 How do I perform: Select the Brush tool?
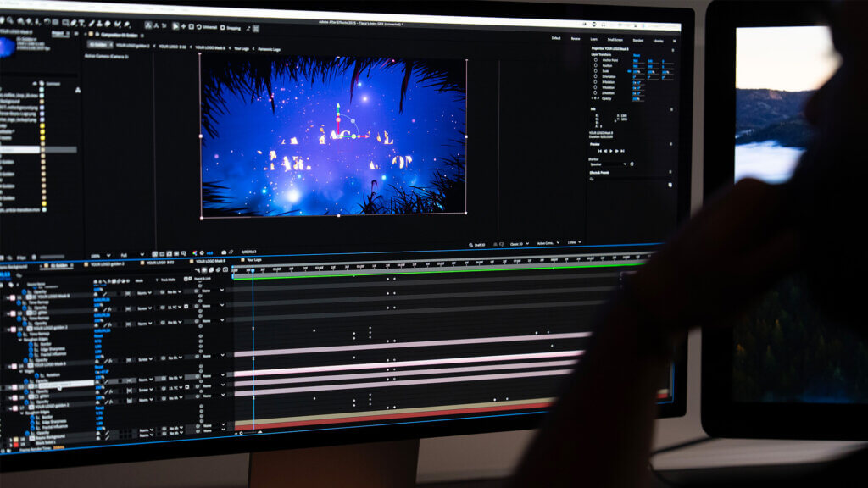point(92,23)
